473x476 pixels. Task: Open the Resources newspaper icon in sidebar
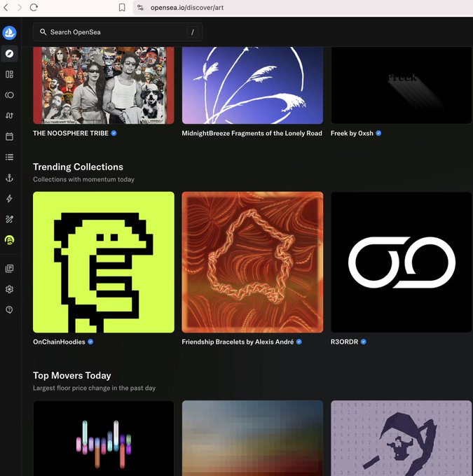coord(9,268)
